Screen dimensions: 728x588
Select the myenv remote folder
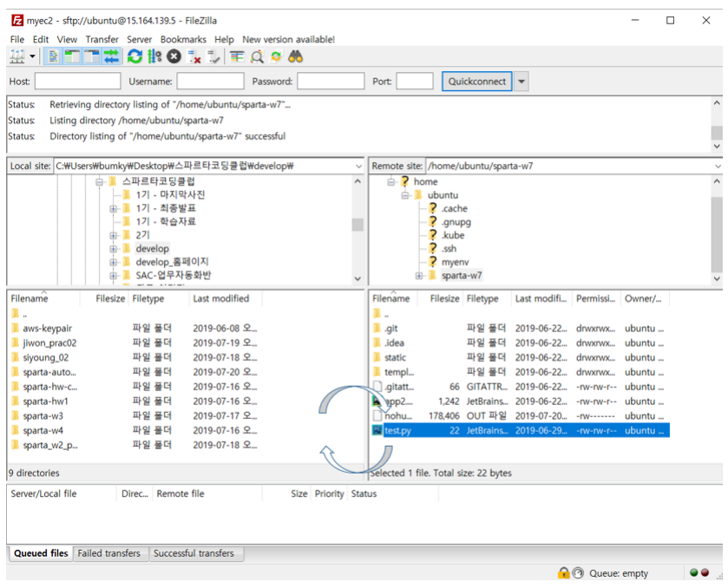pos(455,262)
